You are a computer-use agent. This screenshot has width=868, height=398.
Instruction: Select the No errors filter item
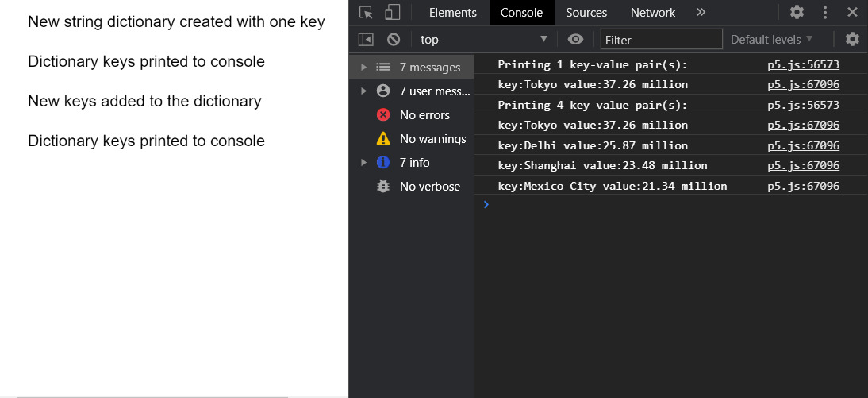tap(424, 115)
